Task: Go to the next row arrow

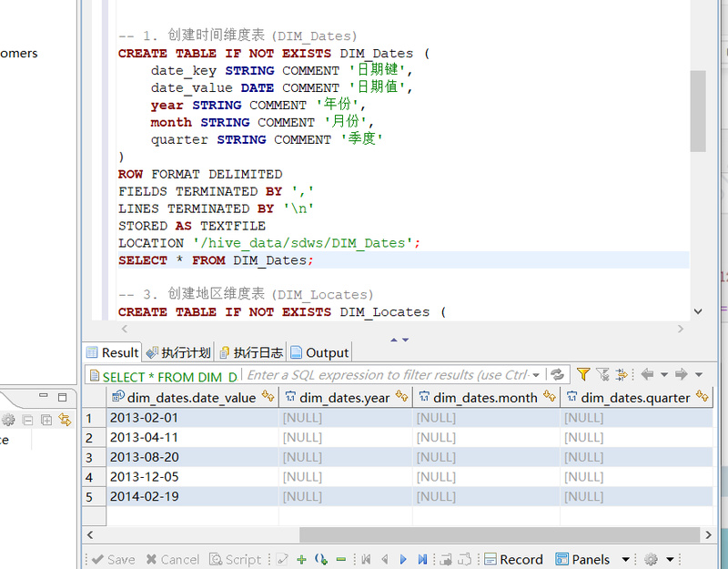Action: point(403,559)
